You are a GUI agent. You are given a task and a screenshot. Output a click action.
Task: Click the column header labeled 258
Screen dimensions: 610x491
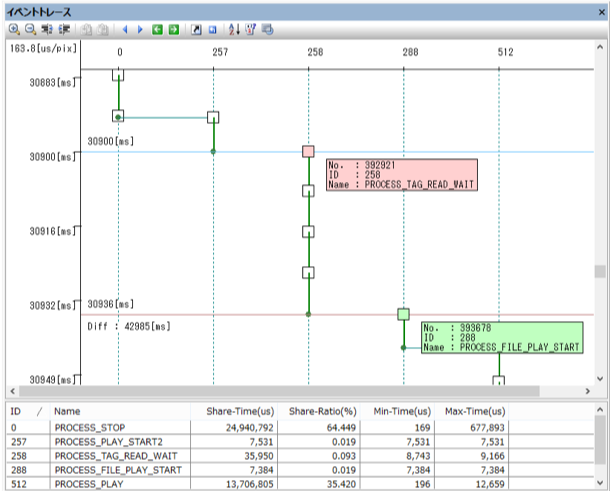(x=315, y=52)
